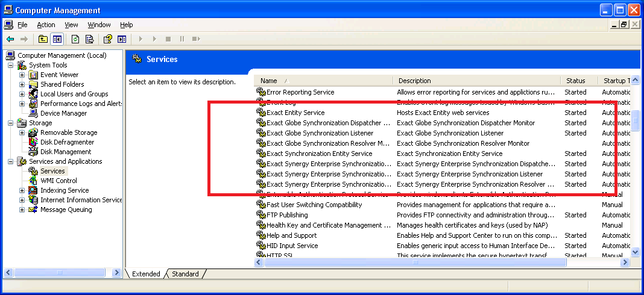Viewport: 644px width, 295px height.
Task: Click the Message Queuing envelope icon
Action: pos(34,210)
